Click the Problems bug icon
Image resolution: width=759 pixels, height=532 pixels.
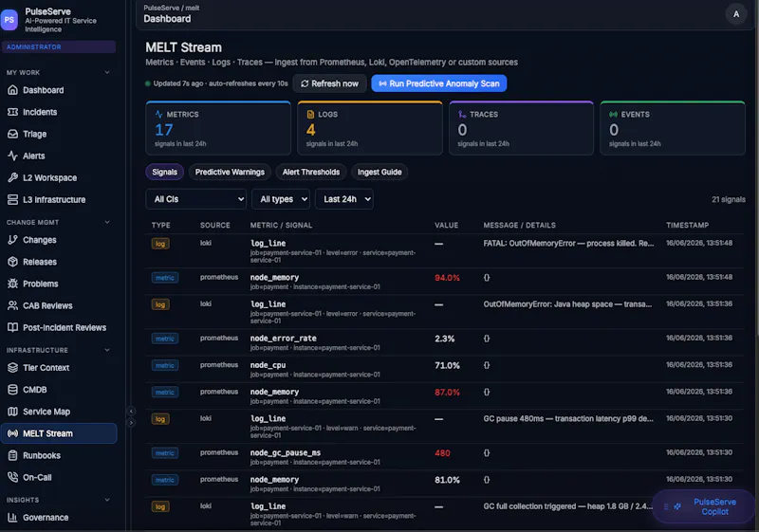12,284
